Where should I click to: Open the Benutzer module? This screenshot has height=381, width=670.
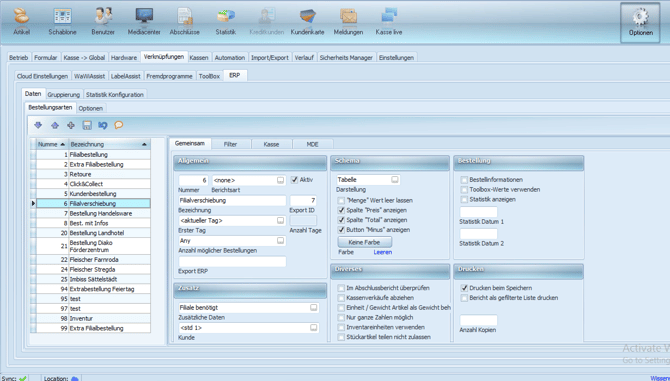[103, 22]
